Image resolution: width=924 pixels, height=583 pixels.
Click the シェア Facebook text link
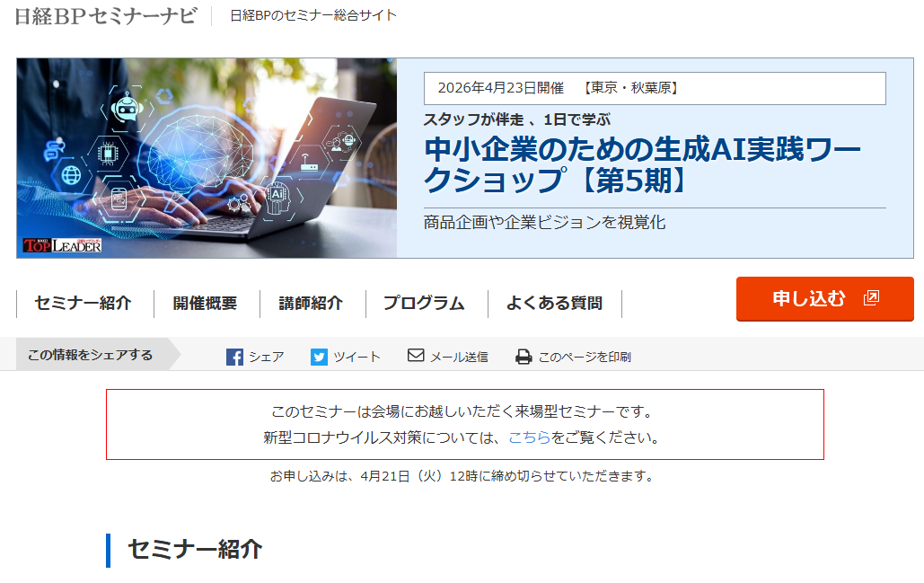[x=267, y=357]
